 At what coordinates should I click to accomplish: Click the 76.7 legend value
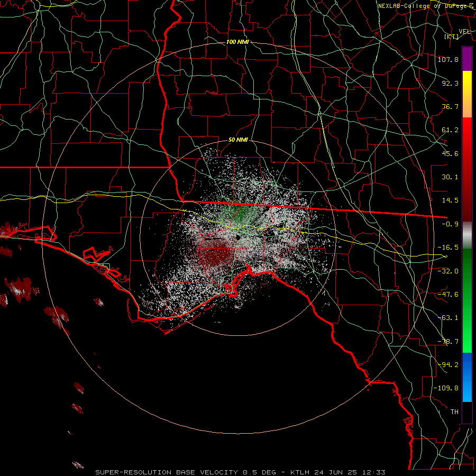450,106
